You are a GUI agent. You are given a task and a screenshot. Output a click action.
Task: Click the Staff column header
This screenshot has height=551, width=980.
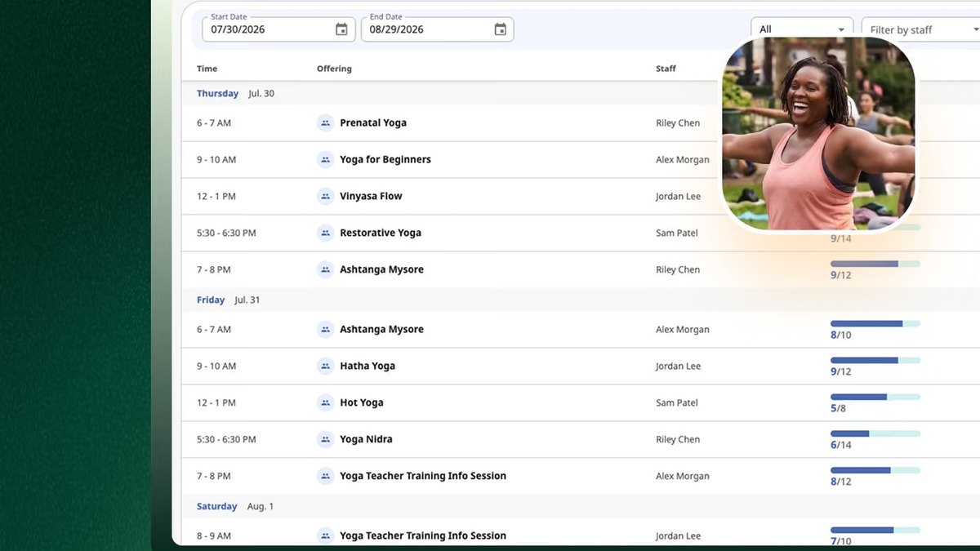point(666,69)
